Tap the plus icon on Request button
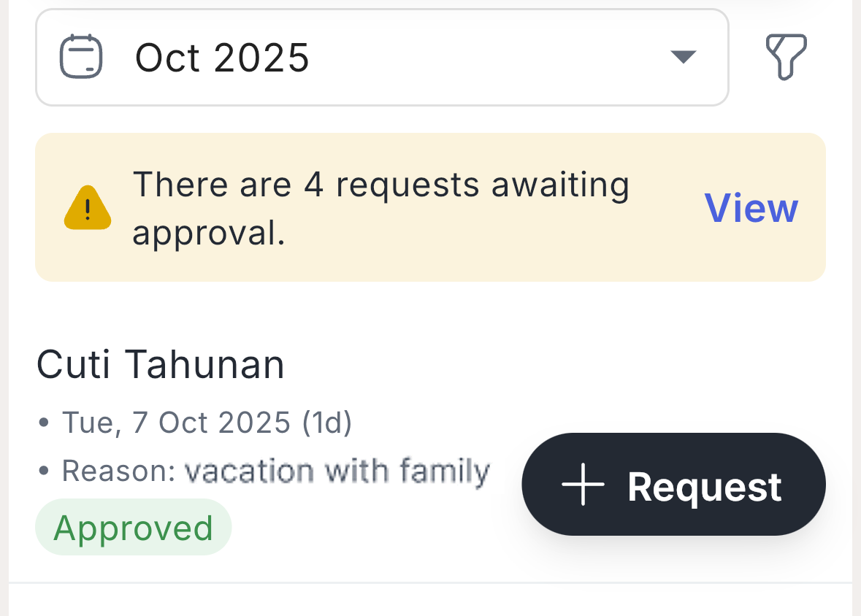The width and height of the screenshot is (861, 616). [583, 485]
